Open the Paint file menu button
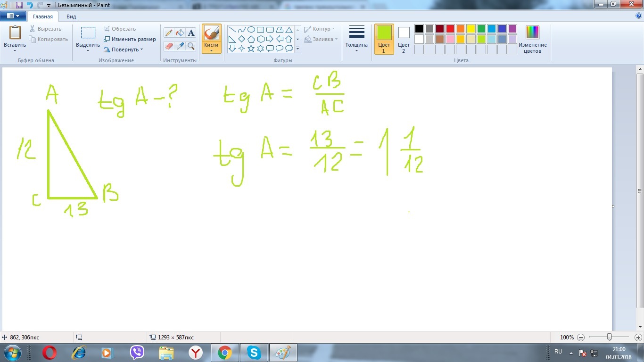Screen dimensions: 644x362 point(13,16)
